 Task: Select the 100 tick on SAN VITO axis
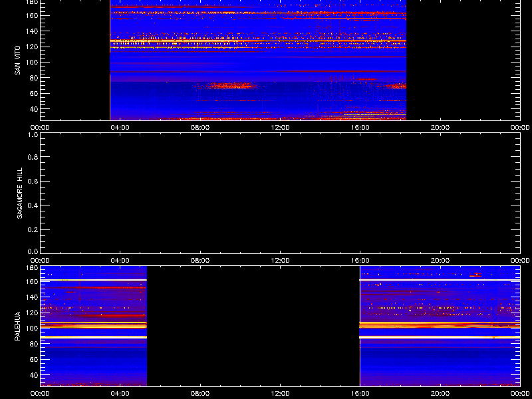pos(33,63)
